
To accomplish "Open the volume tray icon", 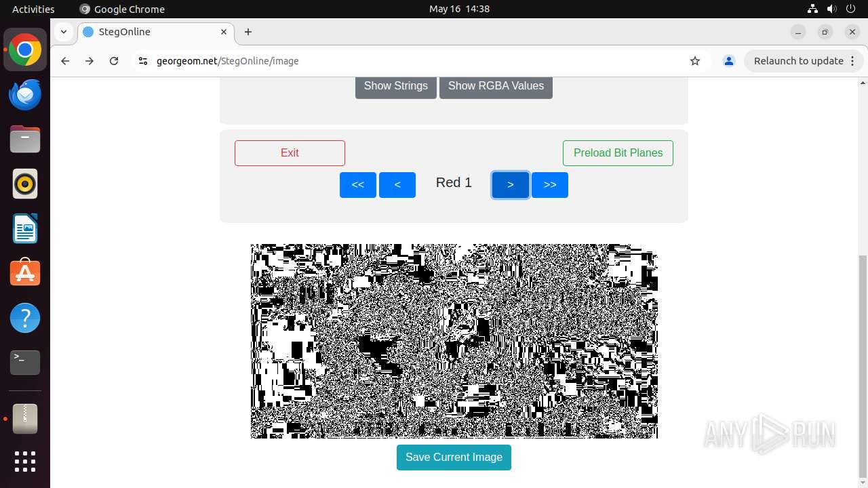I will (x=832, y=9).
